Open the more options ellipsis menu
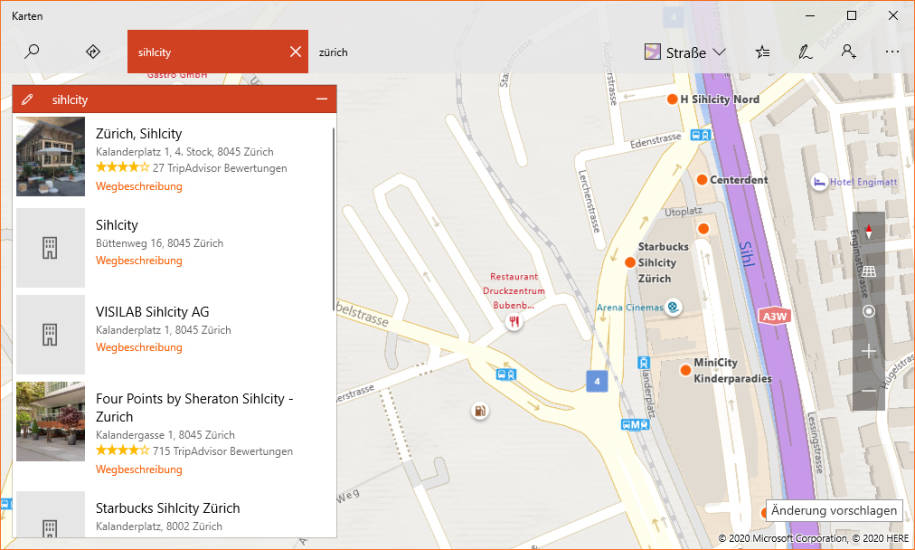The width and height of the screenshot is (915, 550). [x=892, y=52]
